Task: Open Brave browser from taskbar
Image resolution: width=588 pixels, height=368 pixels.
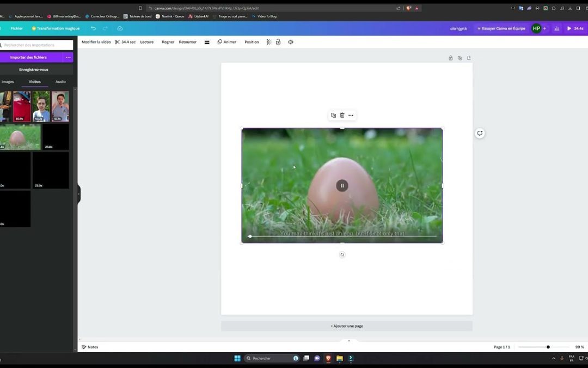Action: (x=328, y=358)
